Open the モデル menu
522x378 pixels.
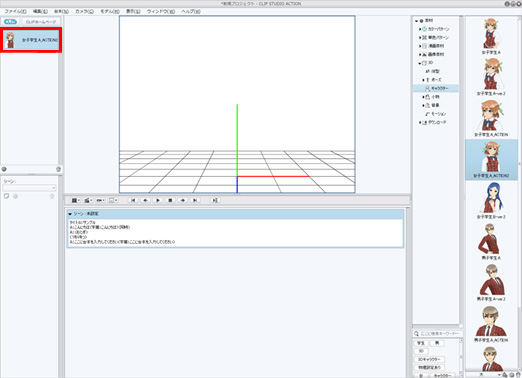coord(110,11)
